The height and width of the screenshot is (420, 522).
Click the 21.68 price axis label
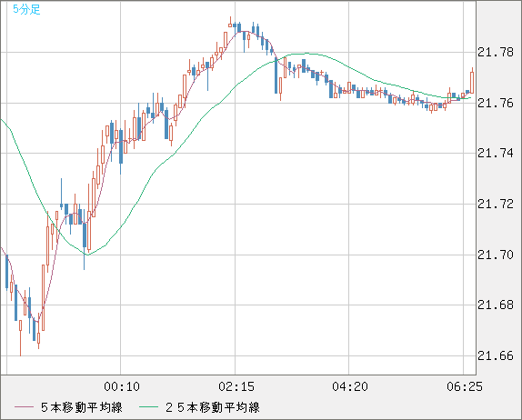[x=496, y=305]
